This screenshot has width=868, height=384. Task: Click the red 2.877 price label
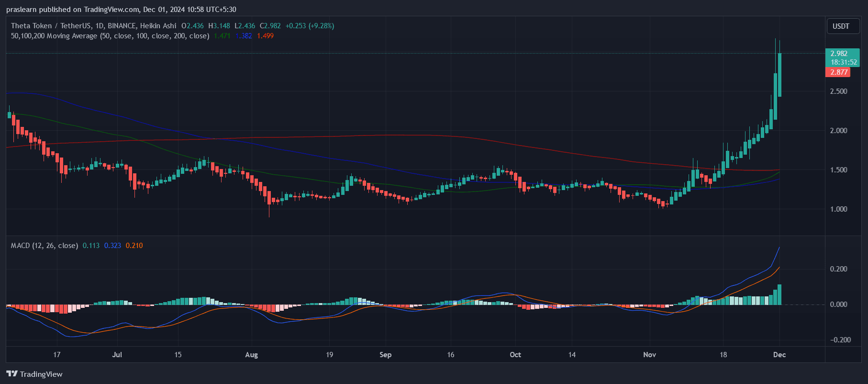tap(839, 72)
